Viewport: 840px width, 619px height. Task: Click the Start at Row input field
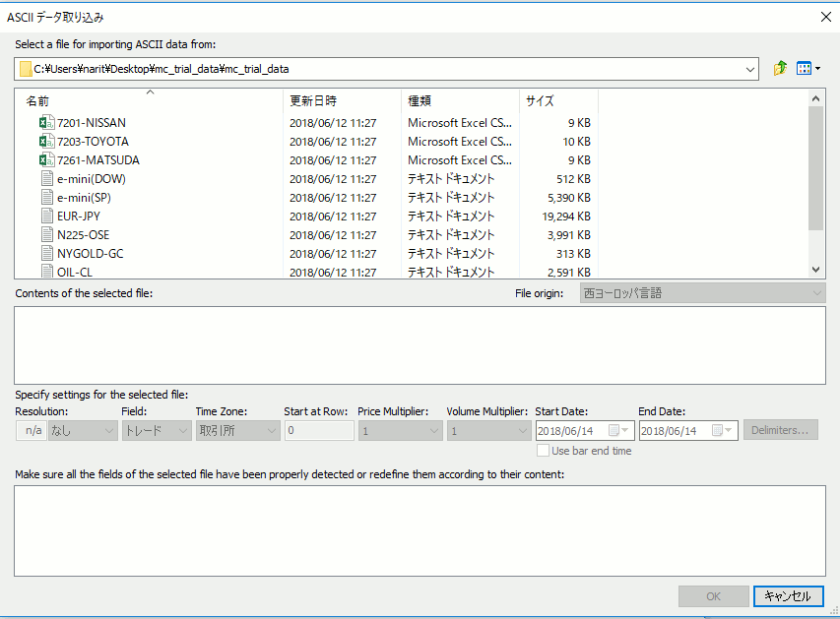[x=318, y=430]
